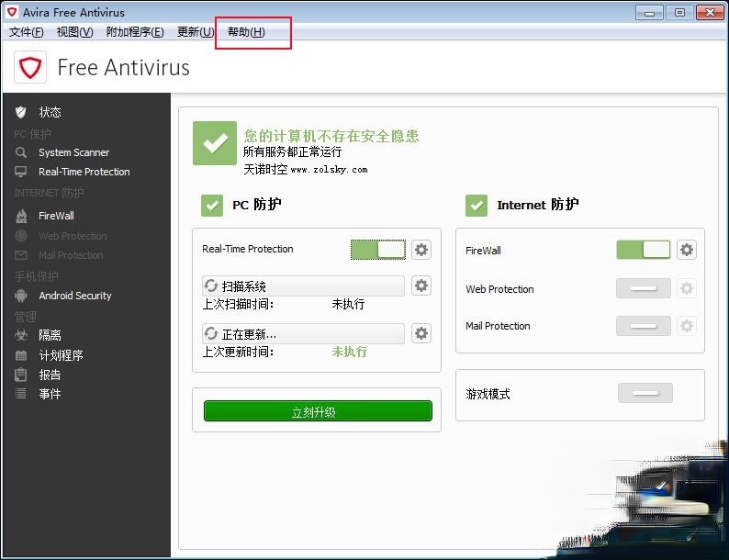Viewport: 729px width, 560px height.
Task: Select 报告 in the sidebar
Action: coord(50,375)
